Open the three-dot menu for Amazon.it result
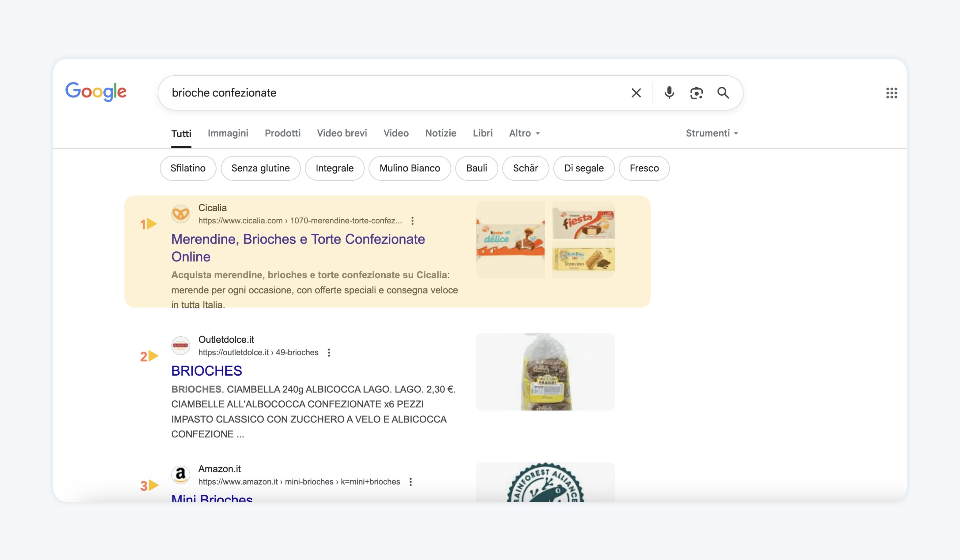Screen dimensions: 960x560 tap(410, 482)
